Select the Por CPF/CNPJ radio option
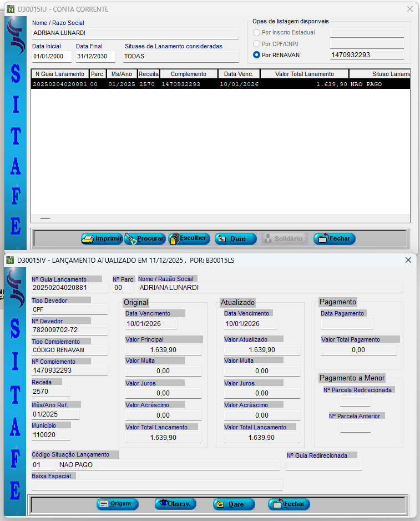Viewport: 420px width, 521px height. click(256, 43)
